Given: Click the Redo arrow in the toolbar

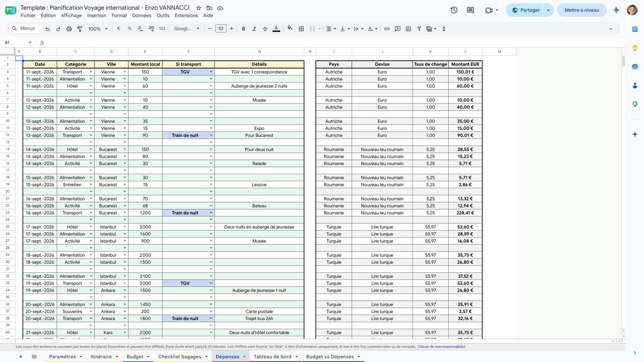Looking at the screenshot, I should coord(59,29).
